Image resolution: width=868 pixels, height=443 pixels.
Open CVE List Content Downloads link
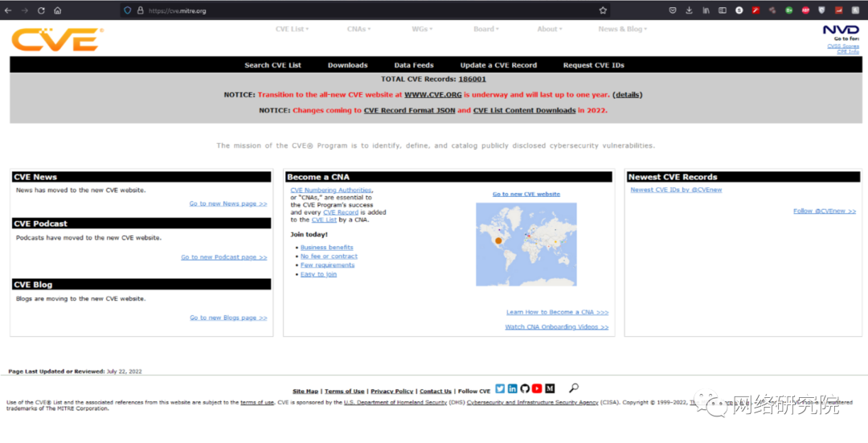[524, 110]
